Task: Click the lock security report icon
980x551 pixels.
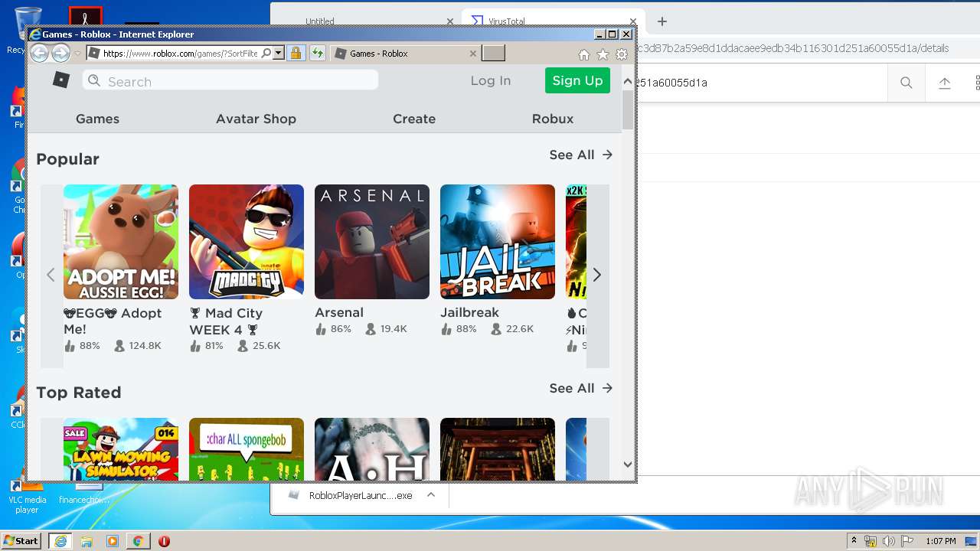Action: click(296, 54)
